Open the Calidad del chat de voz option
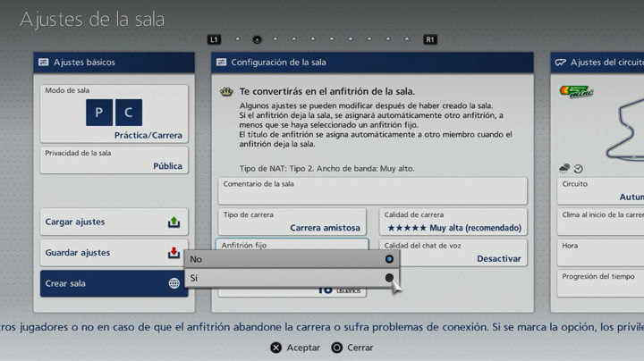The image size is (644, 361). [453, 253]
